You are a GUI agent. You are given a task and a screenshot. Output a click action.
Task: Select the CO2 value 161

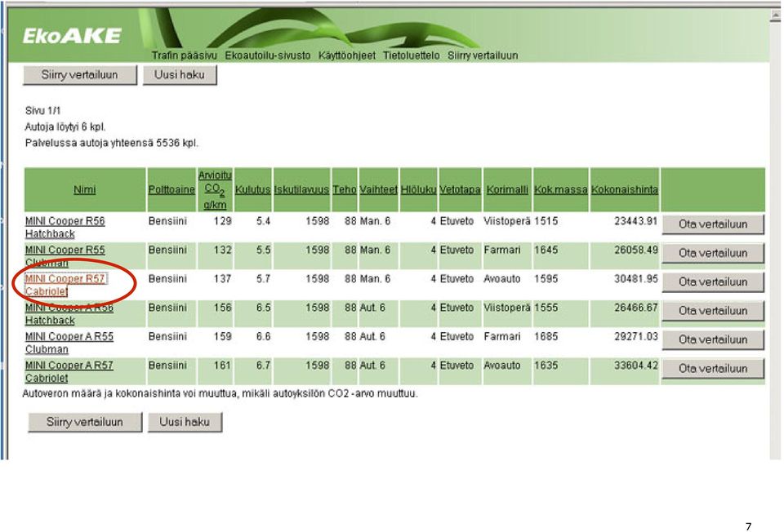(222, 366)
